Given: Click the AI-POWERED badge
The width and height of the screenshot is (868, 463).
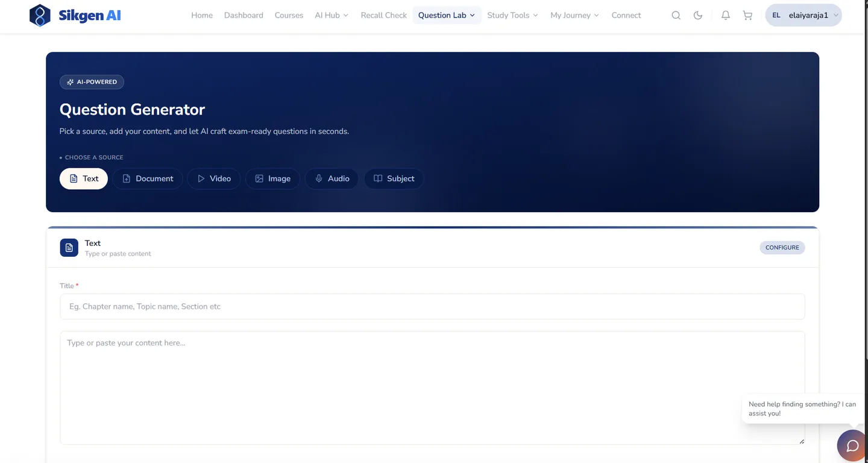Looking at the screenshot, I should click(x=92, y=82).
